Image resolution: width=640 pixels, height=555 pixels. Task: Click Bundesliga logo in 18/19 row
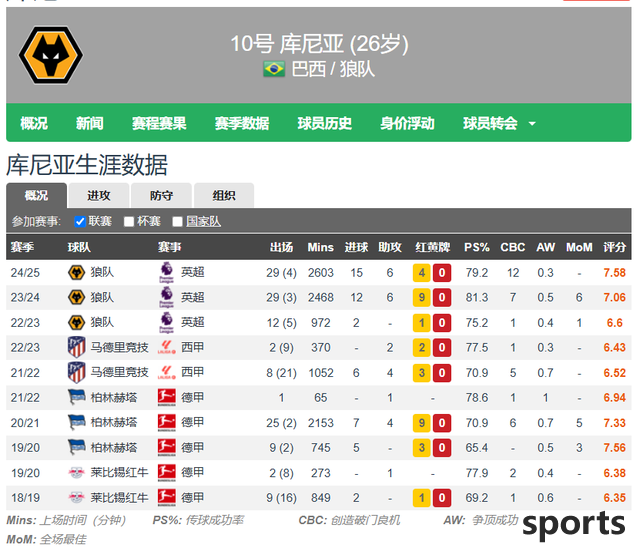[167, 498]
